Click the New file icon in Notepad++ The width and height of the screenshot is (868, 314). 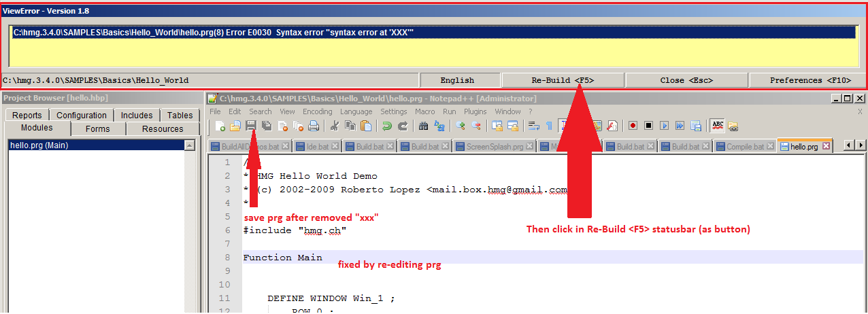click(x=220, y=126)
